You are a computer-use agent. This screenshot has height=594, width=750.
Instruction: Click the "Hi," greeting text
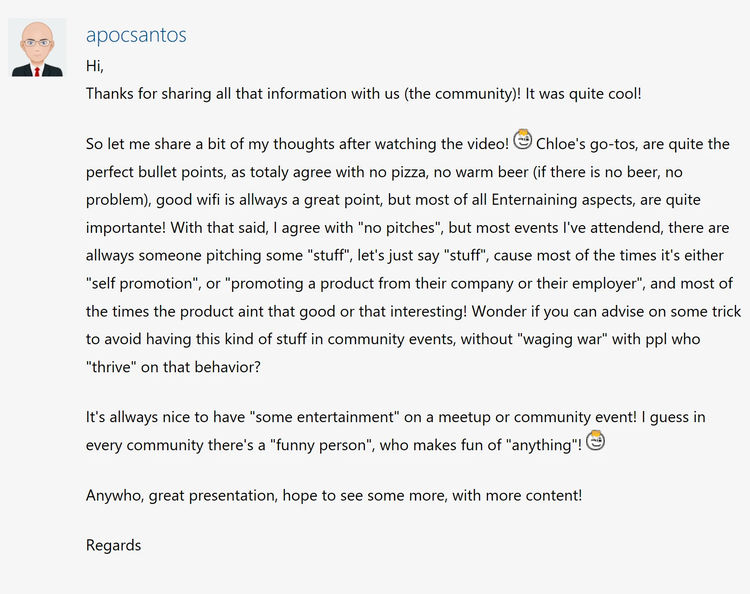[x=95, y=67]
